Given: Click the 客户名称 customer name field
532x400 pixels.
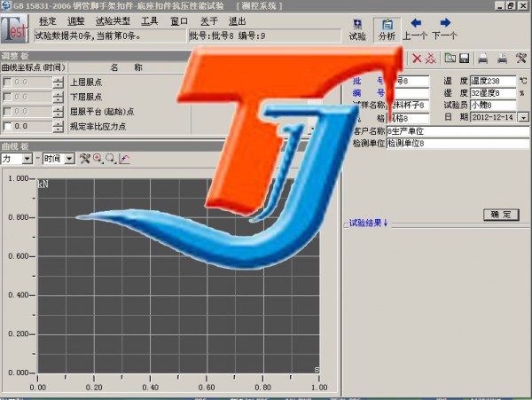Looking at the screenshot, I should pos(458,131).
